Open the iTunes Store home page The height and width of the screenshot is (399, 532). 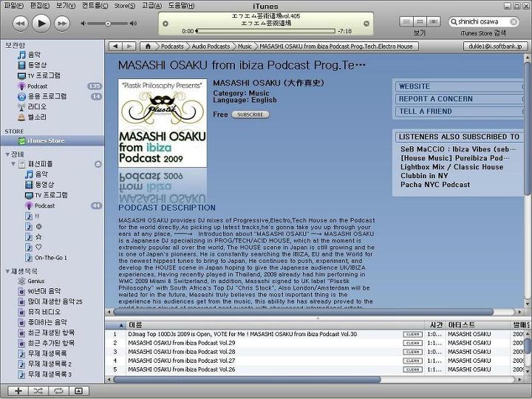(148, 46)
